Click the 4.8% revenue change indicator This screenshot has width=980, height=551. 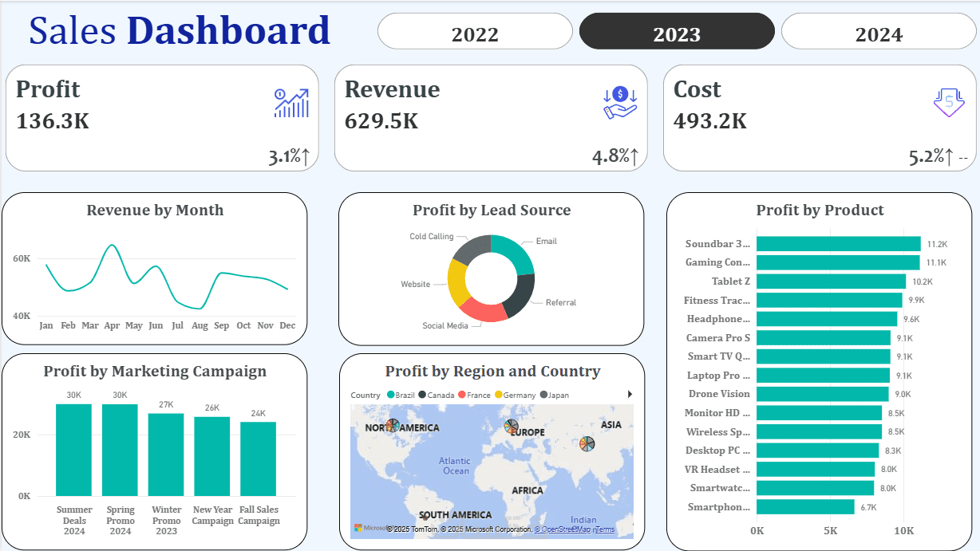coord(615,156)
